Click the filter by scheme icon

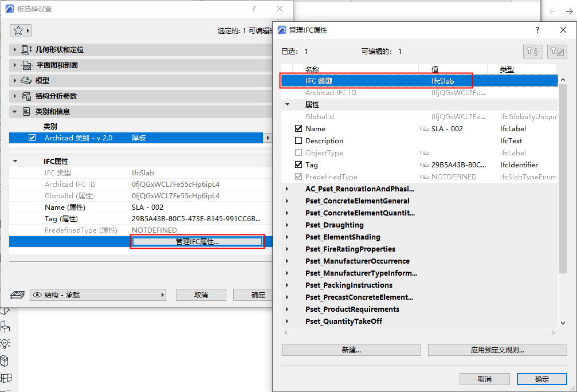coord(532,52)
